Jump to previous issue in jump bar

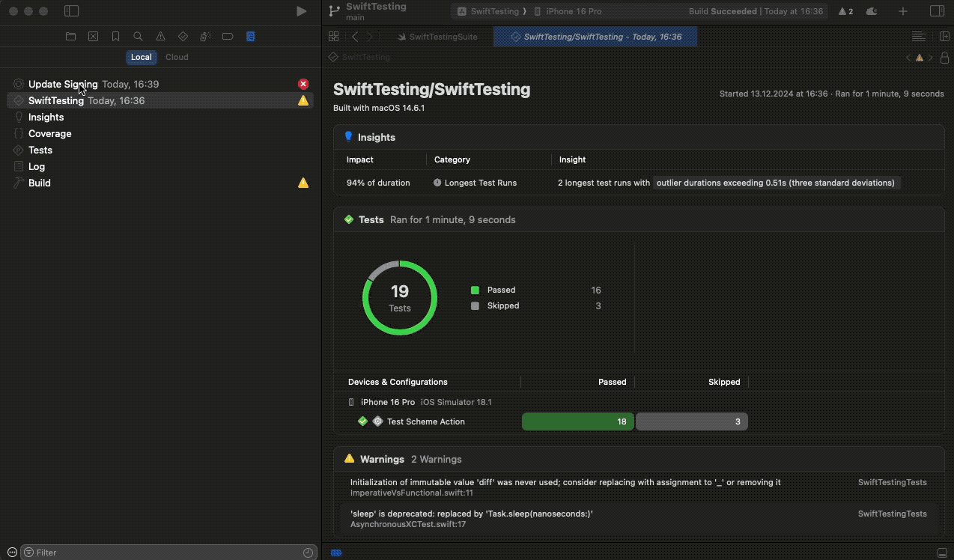(908, 57)
